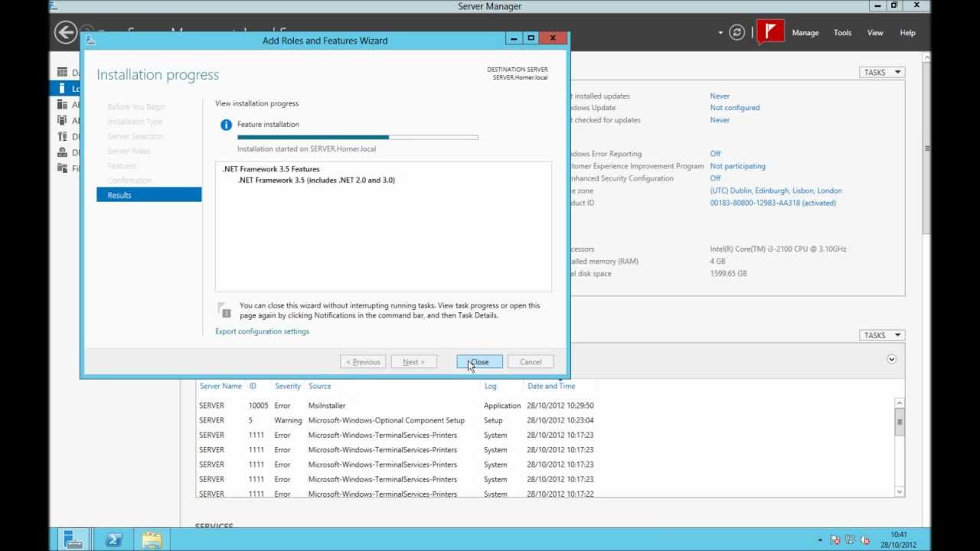Viewport: 980px width, 551px height.
Task: Open File Explorer from the taskbar
Action: click(x=152, y=540)
